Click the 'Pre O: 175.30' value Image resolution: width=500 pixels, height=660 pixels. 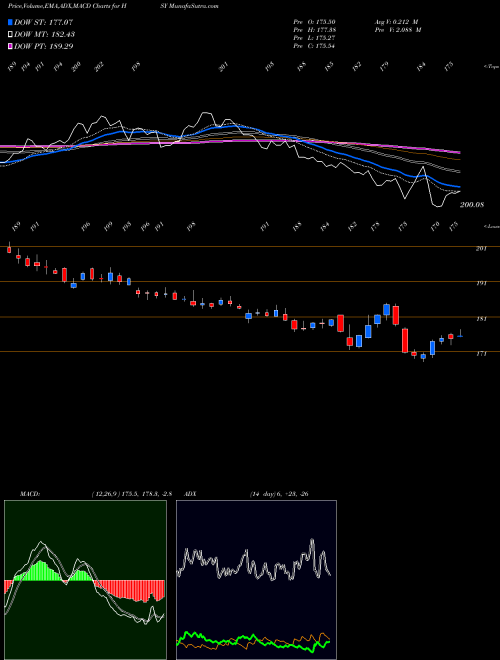click(314, 22)
